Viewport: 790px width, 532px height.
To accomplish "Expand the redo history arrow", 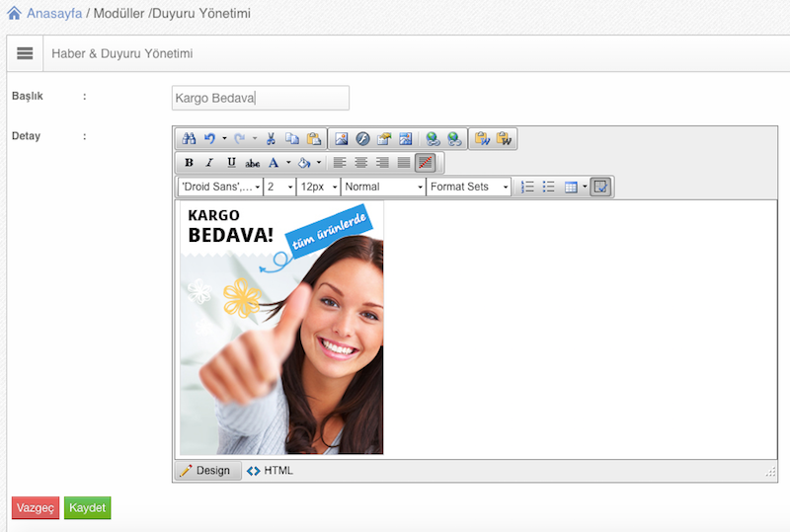I will pyautogui.click(x=255, y=138).
